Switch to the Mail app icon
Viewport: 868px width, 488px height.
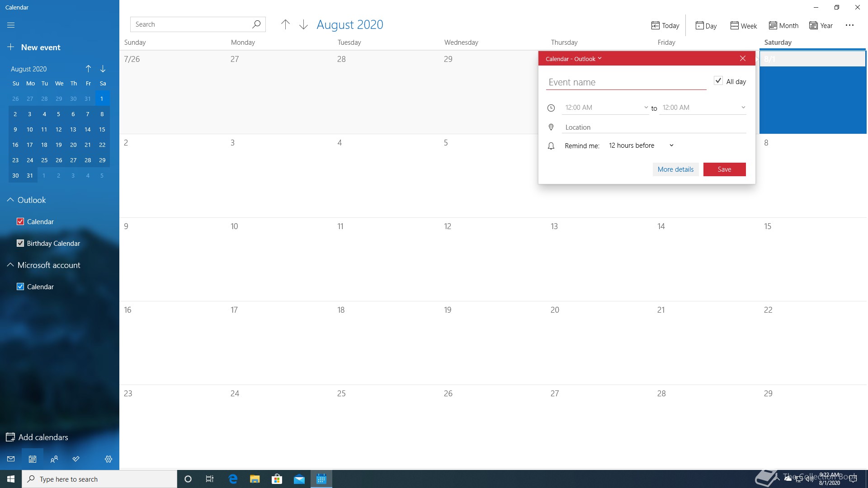[11, 459]
